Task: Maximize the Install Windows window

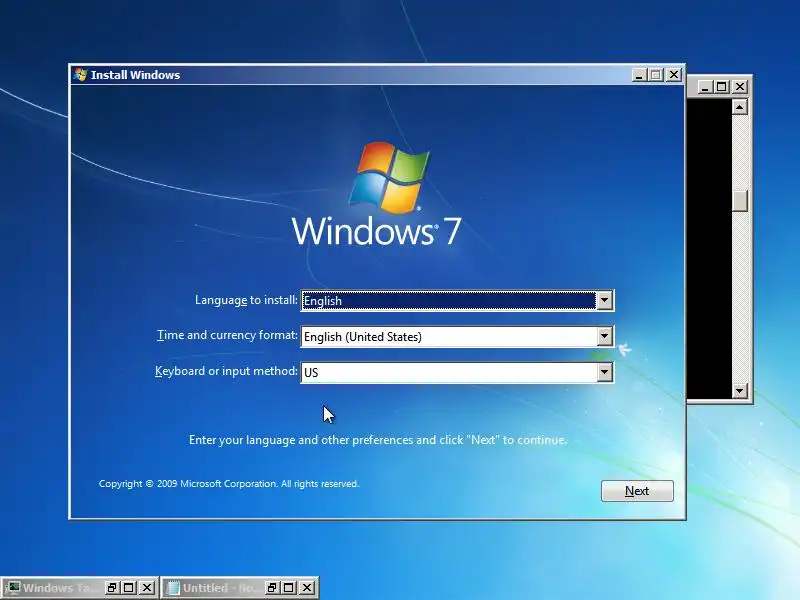Action: 656,75
